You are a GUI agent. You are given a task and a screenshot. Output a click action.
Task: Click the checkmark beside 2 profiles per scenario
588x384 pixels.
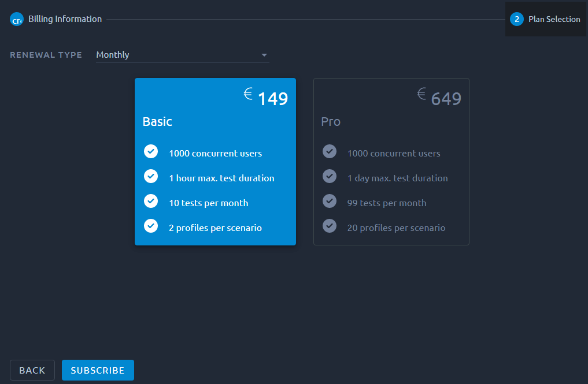coord(151,226)
